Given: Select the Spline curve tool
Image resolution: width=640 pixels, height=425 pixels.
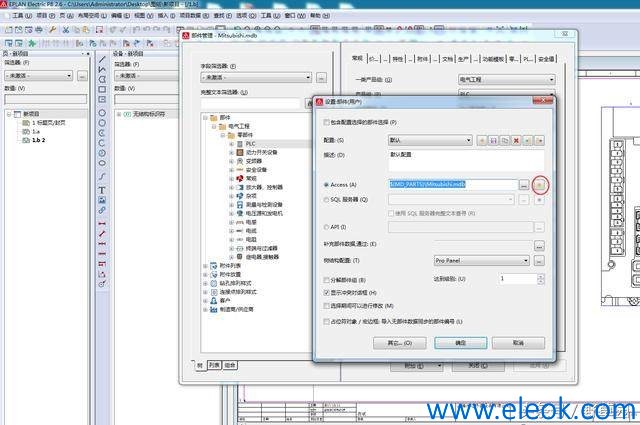Looking at the screenshot, I should pyautogui.click(x=102, y=176).
